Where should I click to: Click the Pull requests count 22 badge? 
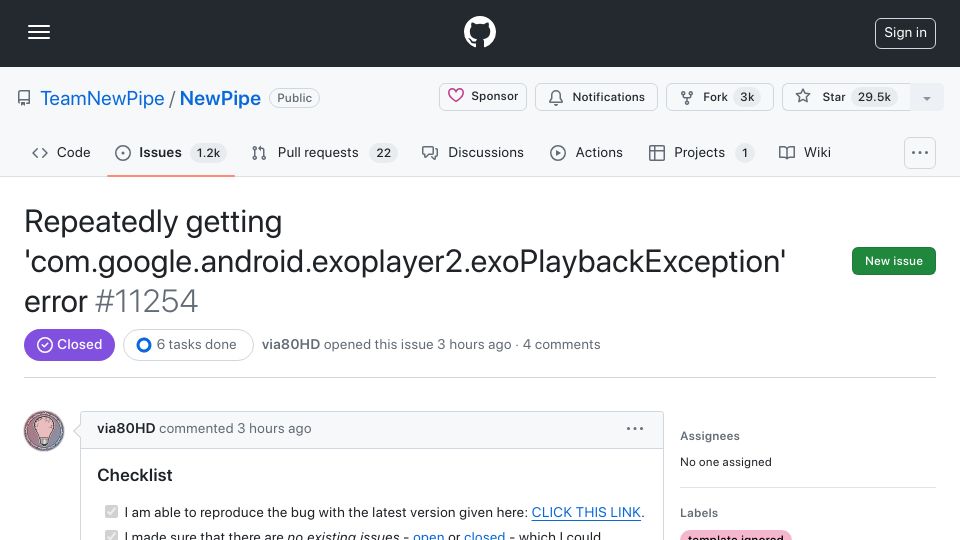click(x=384, y=153)
